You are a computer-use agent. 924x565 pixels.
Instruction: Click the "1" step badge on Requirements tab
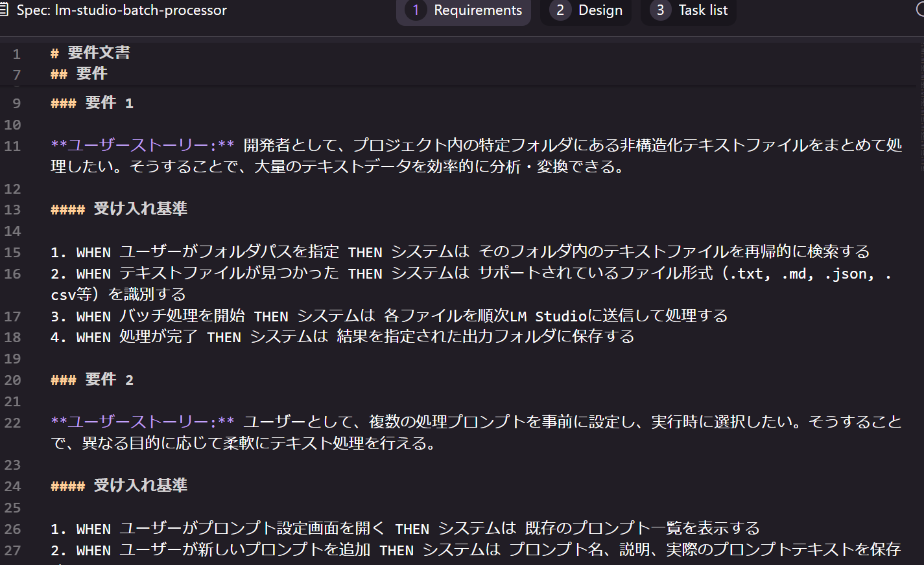coord(415,10)
